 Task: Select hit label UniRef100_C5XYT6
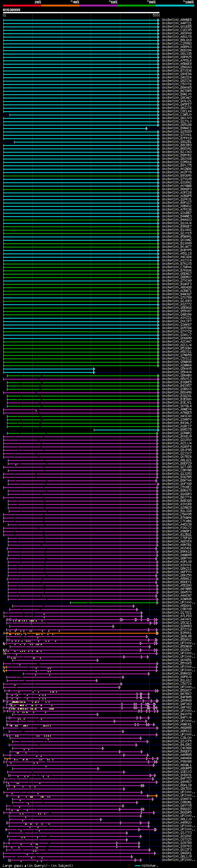point(177,84)
